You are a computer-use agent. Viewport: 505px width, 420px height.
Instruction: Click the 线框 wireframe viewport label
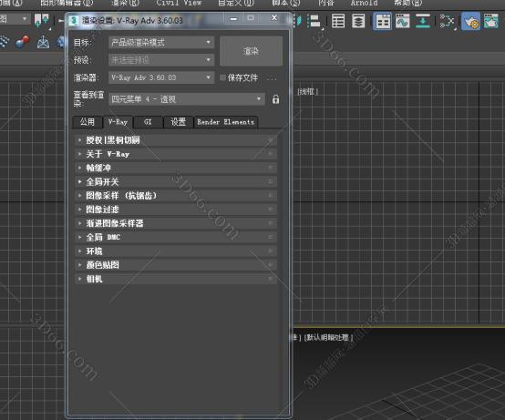click(308, 92)
